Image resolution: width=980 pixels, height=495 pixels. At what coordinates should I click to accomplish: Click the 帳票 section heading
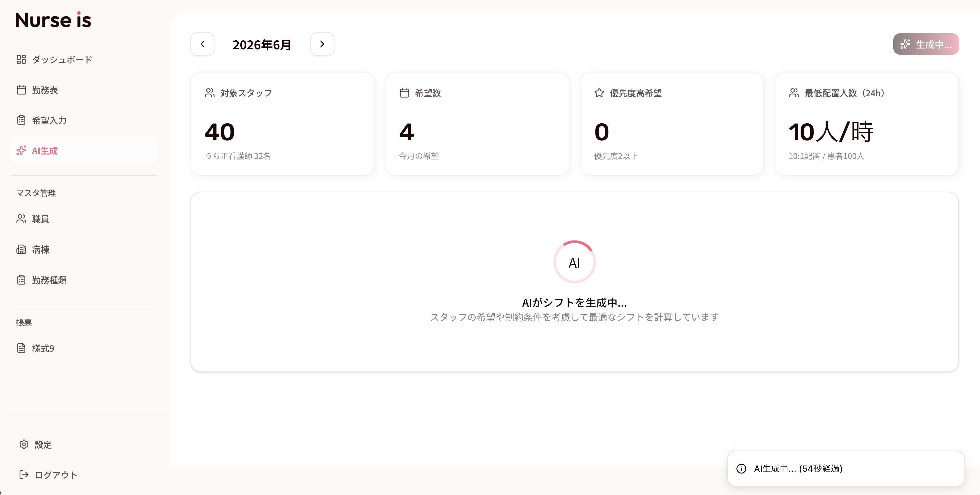pyautogui.click(x=24, y=323)
